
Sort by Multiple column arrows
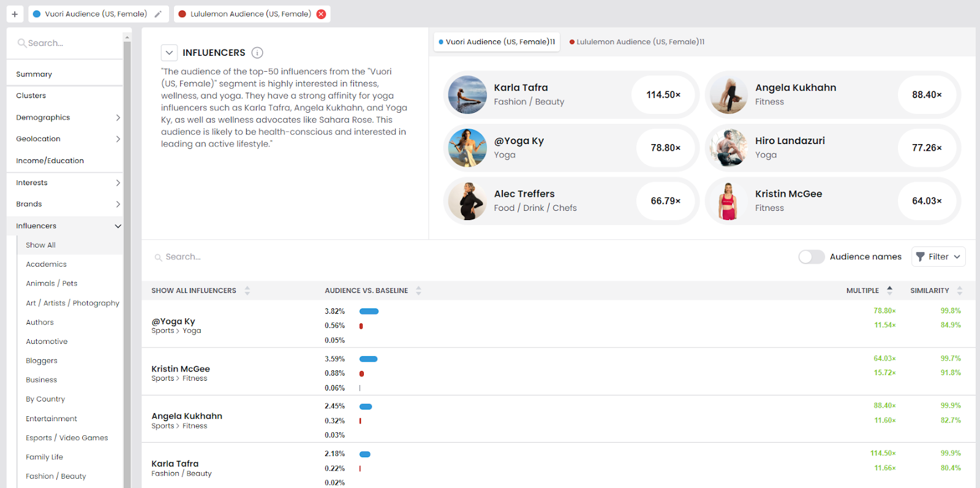tap(890, 291)
